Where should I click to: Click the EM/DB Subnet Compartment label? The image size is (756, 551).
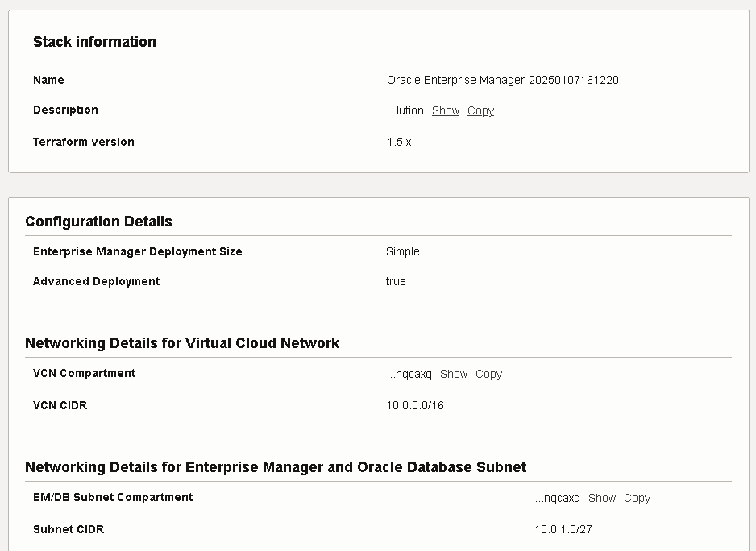113,498
